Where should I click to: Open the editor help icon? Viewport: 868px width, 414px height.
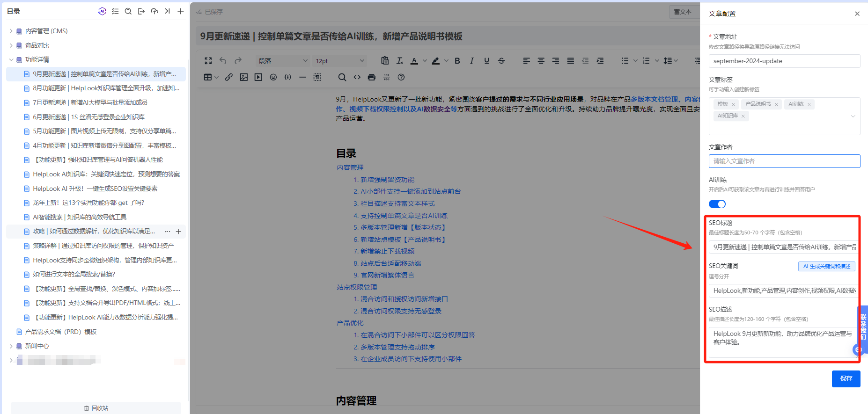(401, 77)
